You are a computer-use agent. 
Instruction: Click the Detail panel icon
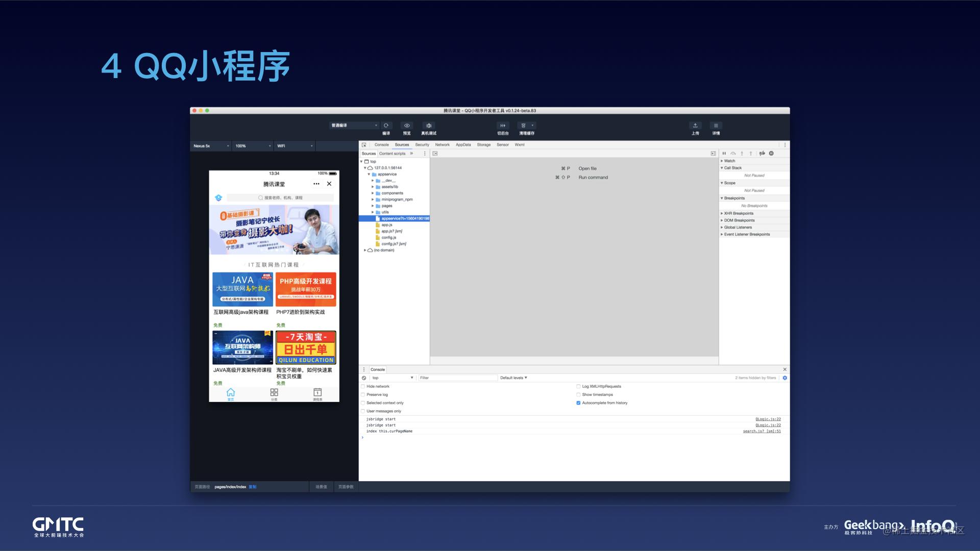tap(716, 127)
